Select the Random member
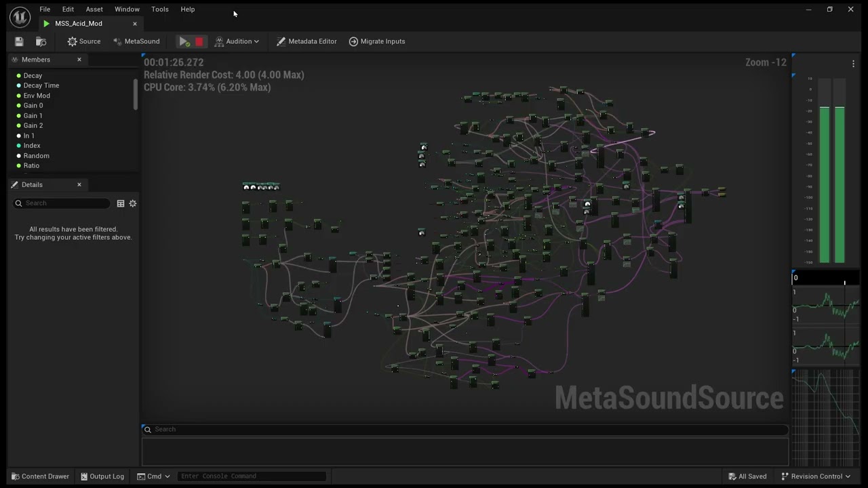 37,156
